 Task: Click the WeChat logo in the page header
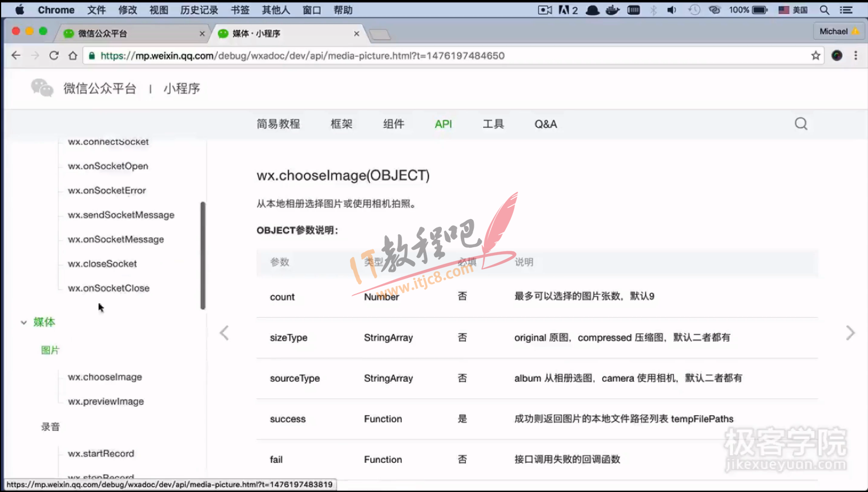tap(42, 88)
